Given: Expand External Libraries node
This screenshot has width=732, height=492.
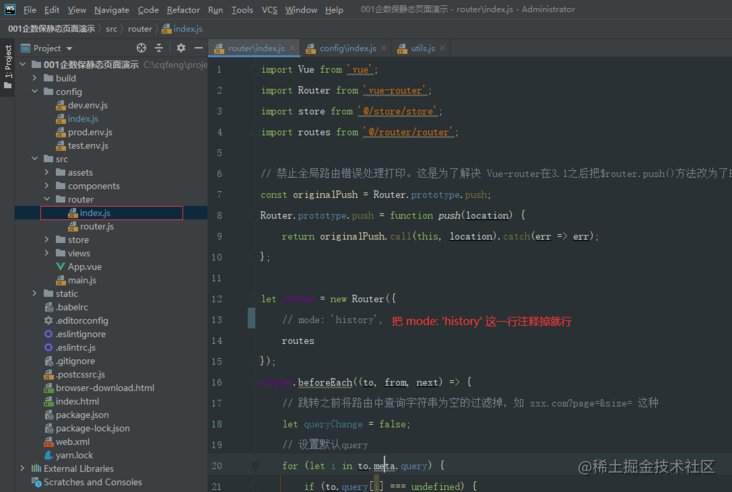Looking at the screenshot, I should [x=22, y=468].
